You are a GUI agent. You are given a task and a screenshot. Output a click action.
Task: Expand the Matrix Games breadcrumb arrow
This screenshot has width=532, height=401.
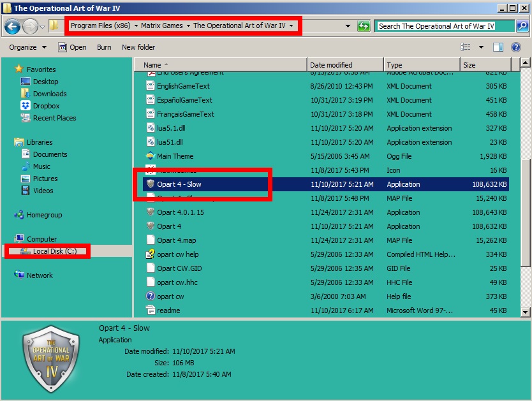(x=188, y=26)
